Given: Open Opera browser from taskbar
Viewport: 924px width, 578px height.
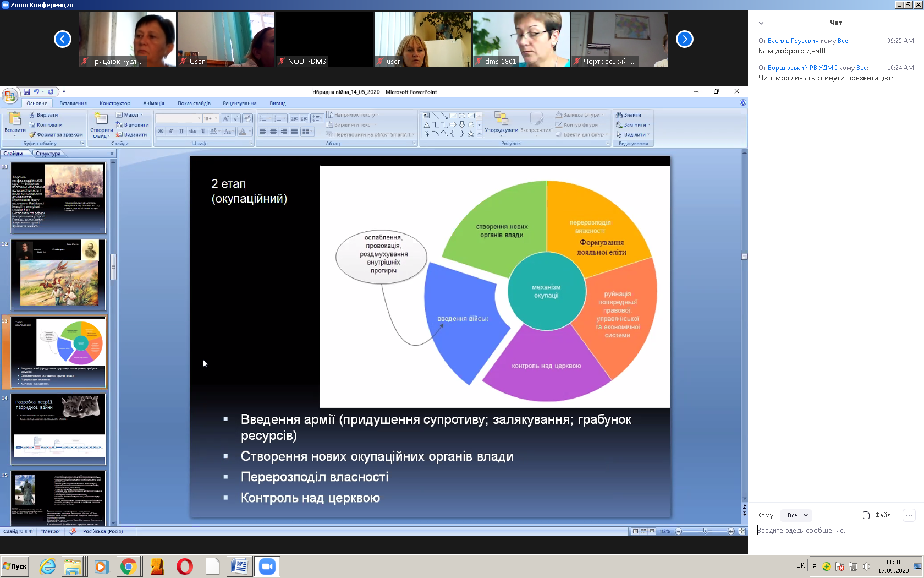Looking at the screenshot, I should click(x=185, y=566).
